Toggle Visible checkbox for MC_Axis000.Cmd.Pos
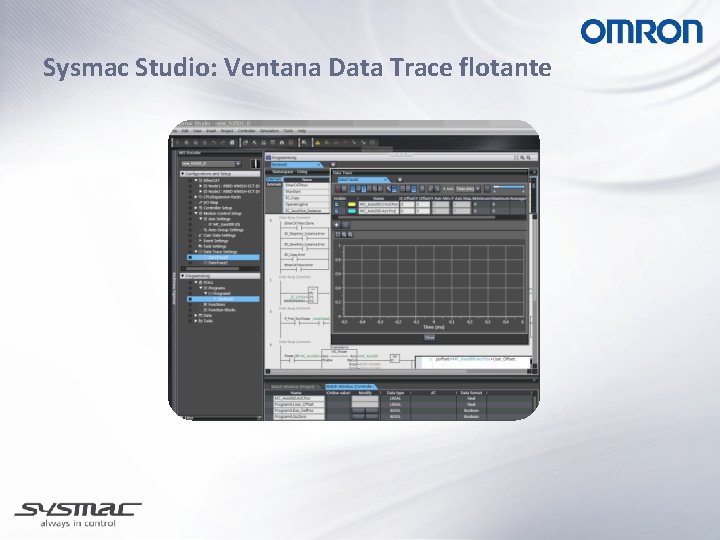The image size is (720, 540). [x=336, y=204]
